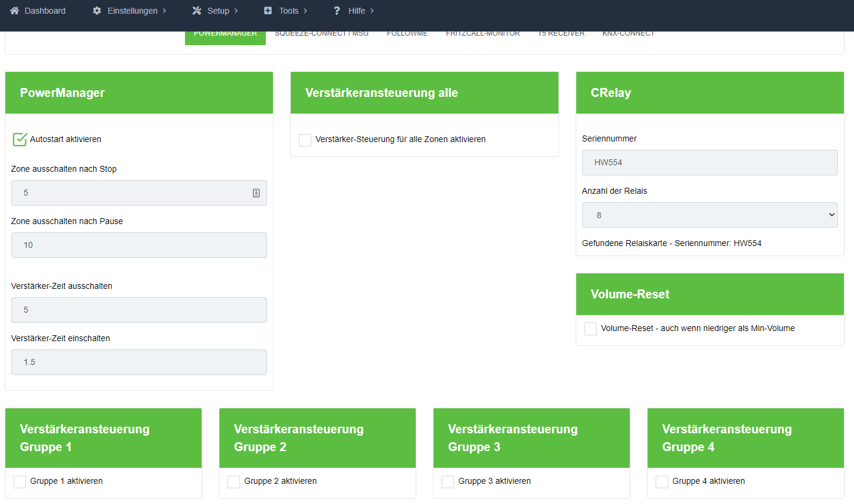854x504 pixels.
Task: Open the FOLLOWME tab
Action: (407, 34)
